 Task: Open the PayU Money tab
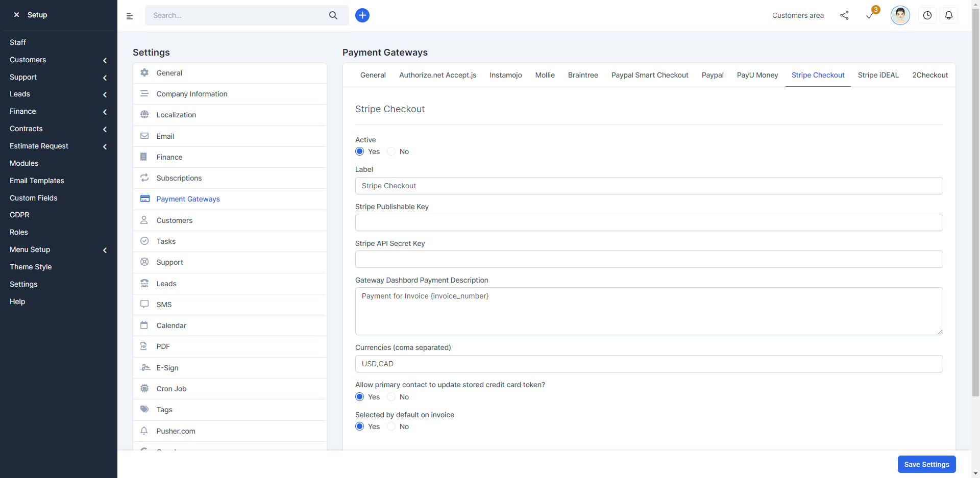757,75
